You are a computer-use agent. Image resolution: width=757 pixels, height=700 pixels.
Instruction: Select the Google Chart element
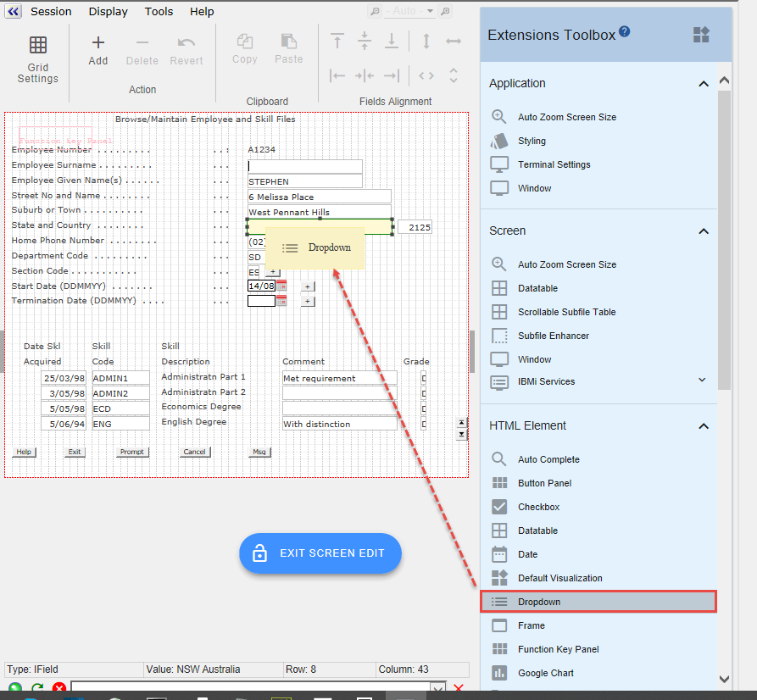(546, 673)
